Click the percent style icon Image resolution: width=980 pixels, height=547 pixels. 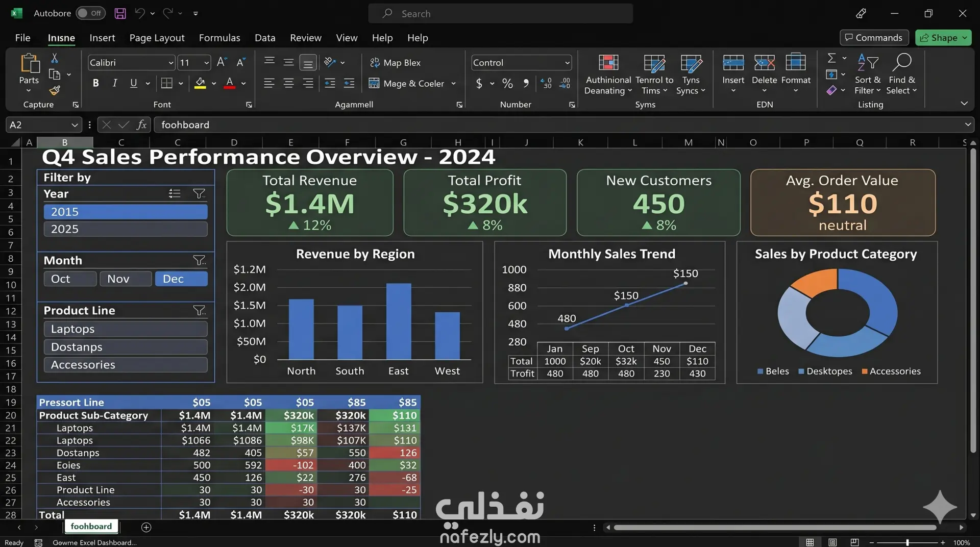pyautogui.click(x=507, y=83)
